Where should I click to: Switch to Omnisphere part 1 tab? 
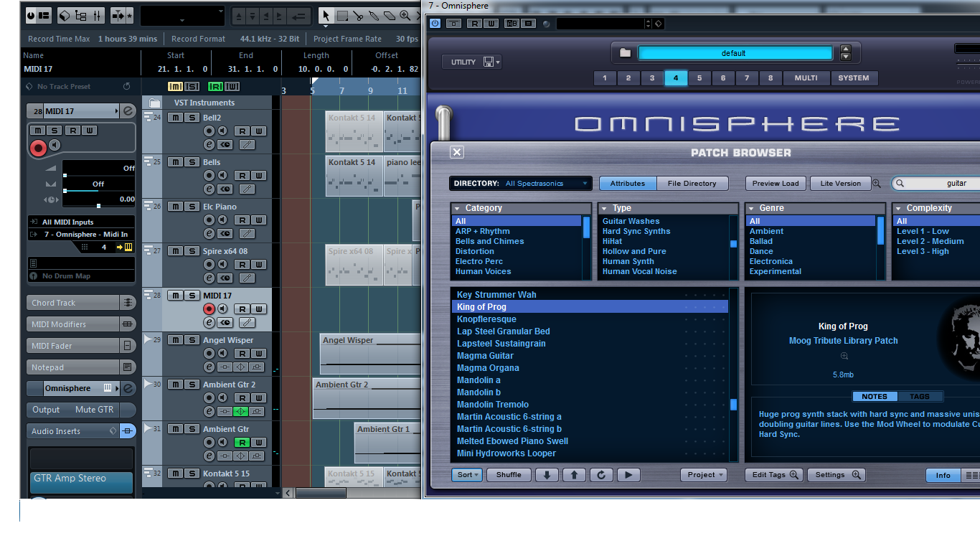(x=605, y=78)
